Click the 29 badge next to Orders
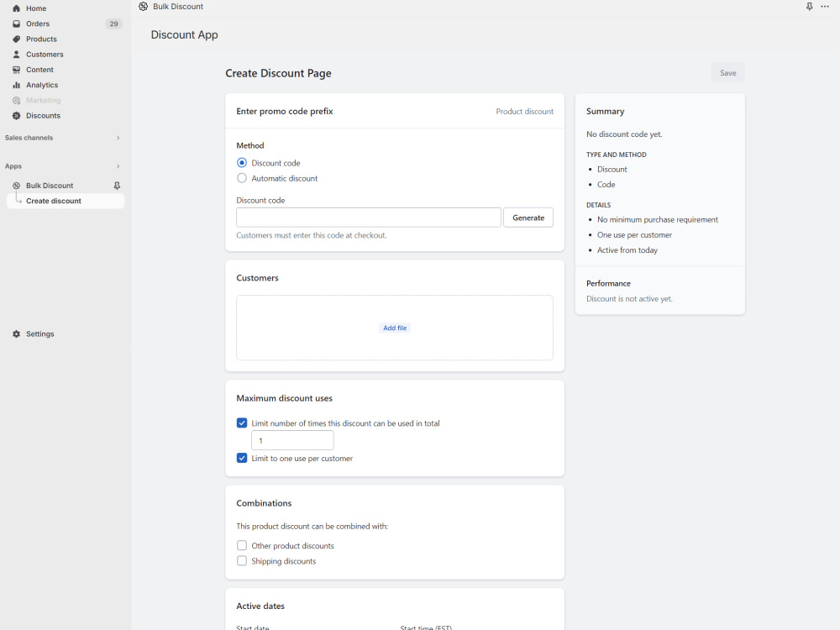This screenshot has width=840, height=630. click(x=113, y=24)
